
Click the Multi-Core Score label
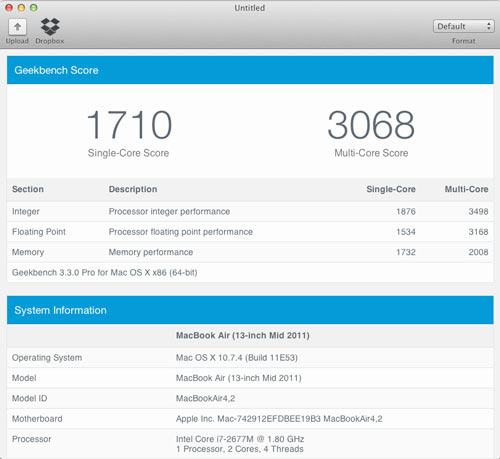point(371,153)
